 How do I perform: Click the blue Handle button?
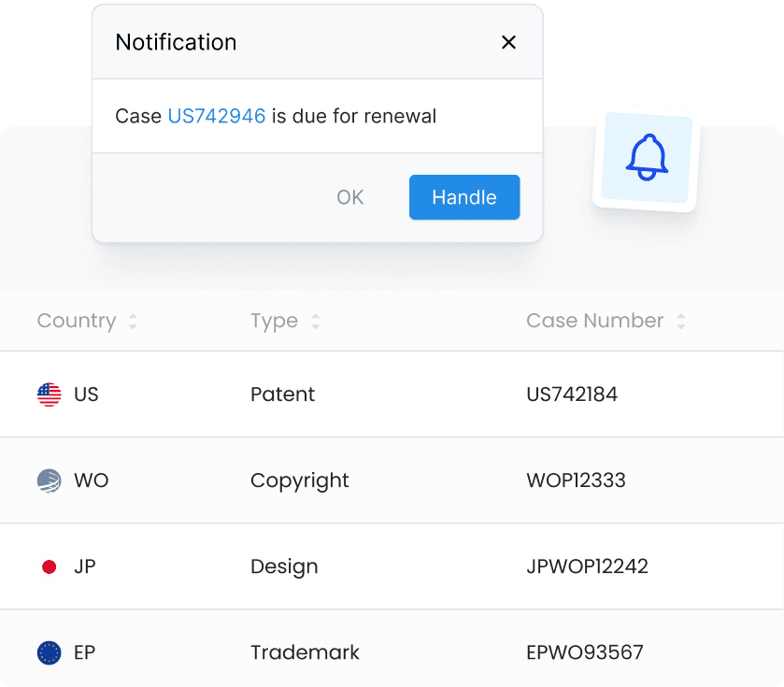[x=464, y=197]
